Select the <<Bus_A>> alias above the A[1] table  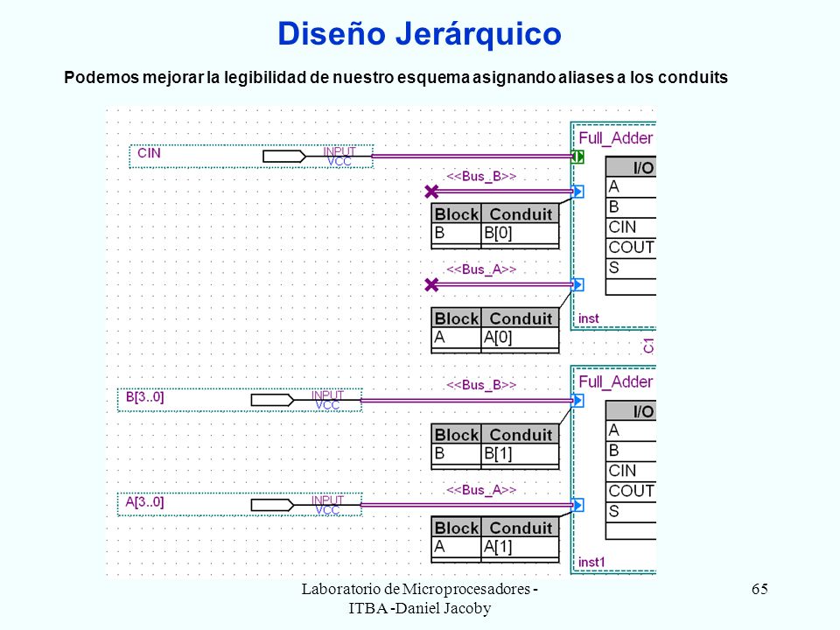click(481, 490)
